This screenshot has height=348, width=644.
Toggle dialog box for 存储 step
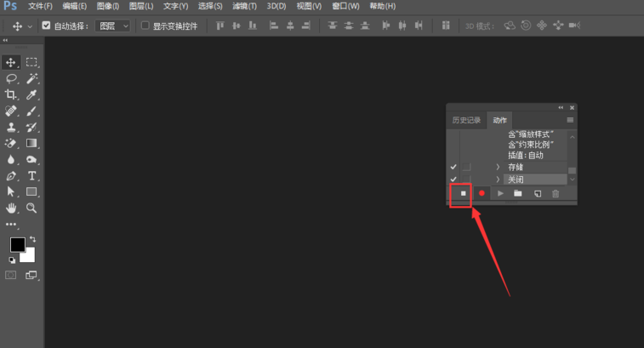(466, 167)
